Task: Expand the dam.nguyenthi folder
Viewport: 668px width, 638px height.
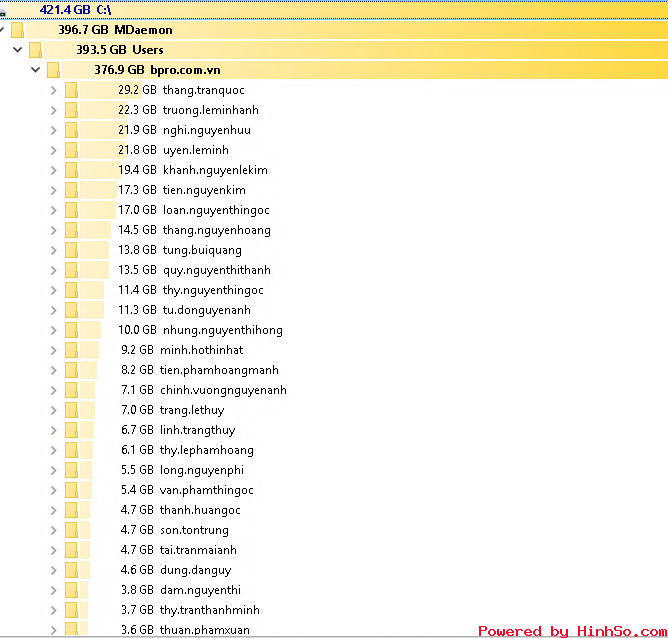Action: point(53,591)
